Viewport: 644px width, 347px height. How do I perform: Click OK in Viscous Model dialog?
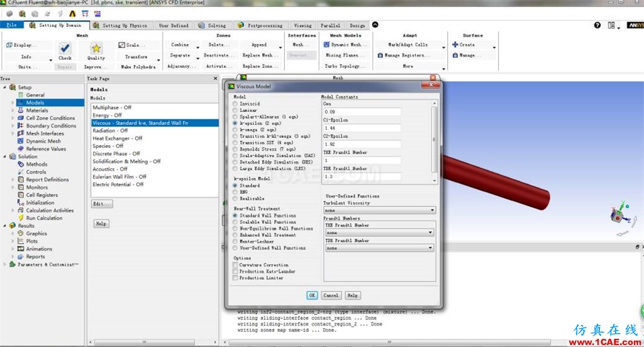tap(312, 295)
